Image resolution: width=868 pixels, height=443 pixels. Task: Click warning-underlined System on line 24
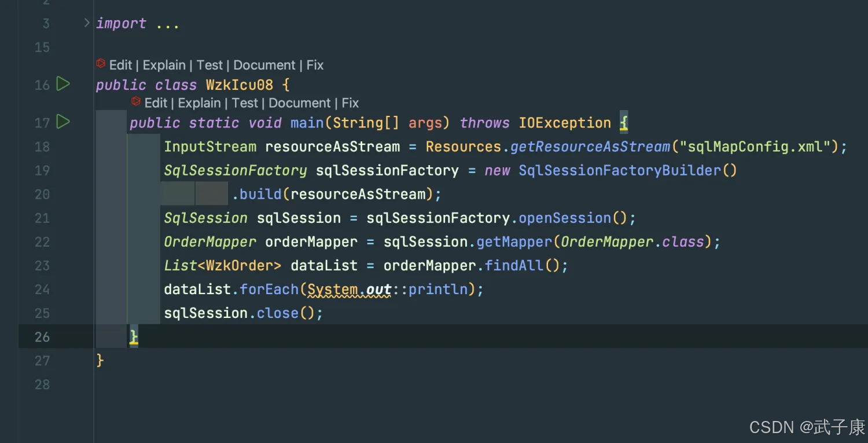coord(332,289)
